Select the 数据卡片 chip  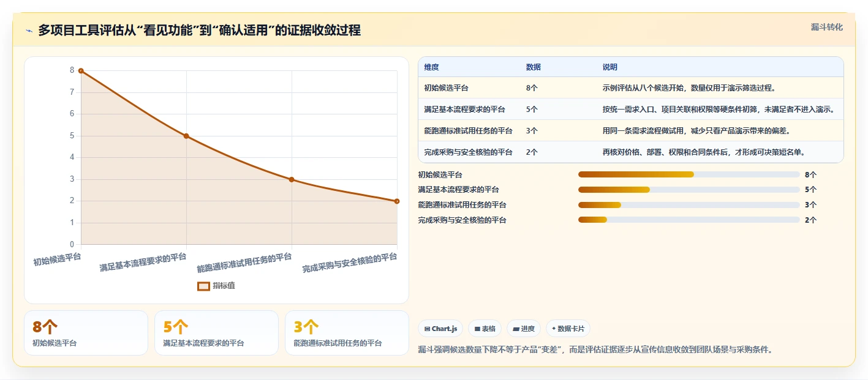click(x=568, y=329)
